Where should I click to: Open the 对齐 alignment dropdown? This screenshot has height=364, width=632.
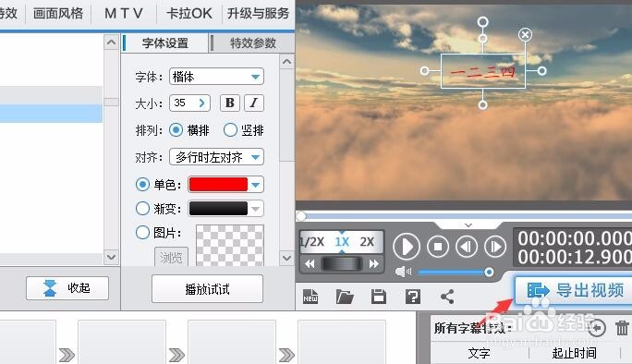[x=216, y=157]
